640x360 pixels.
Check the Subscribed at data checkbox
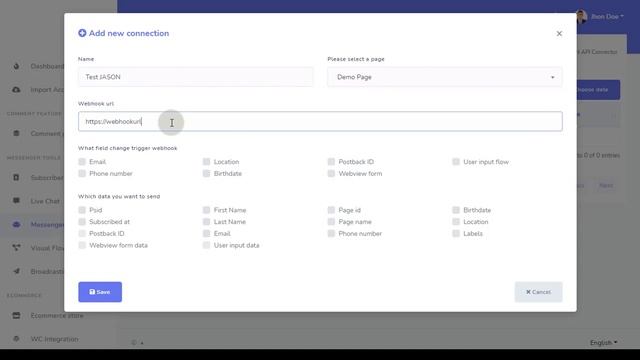pyautogui.click(x=82, y=222)
